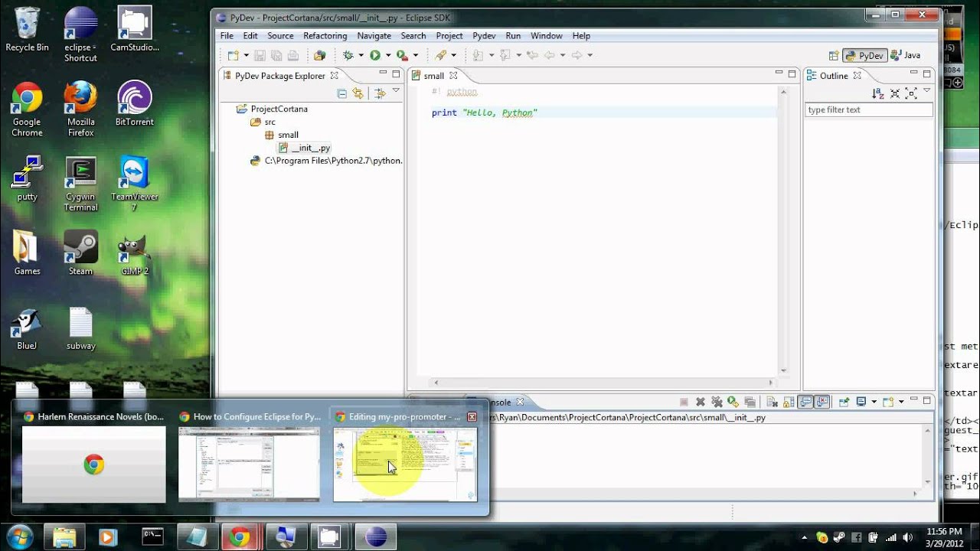Click the Debug bug icon
The image size is (980, 551).
tap(348, 55)
